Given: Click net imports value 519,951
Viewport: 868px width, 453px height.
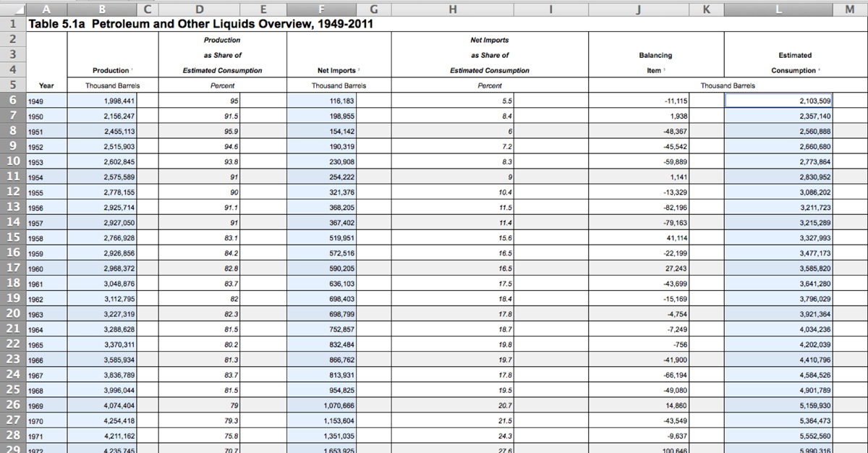Looking at the screenshot, I should (x=322, y=237).
